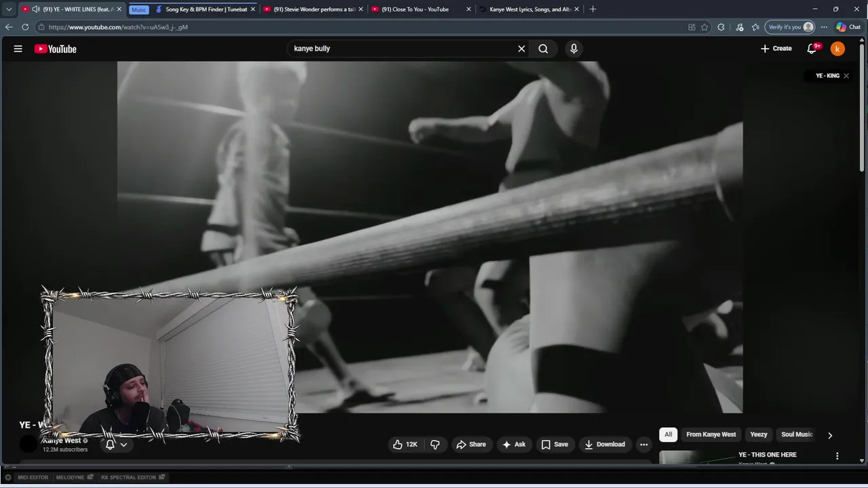Dislike the video
Viewport: 868px width, 488px height.
click(435, 445)
